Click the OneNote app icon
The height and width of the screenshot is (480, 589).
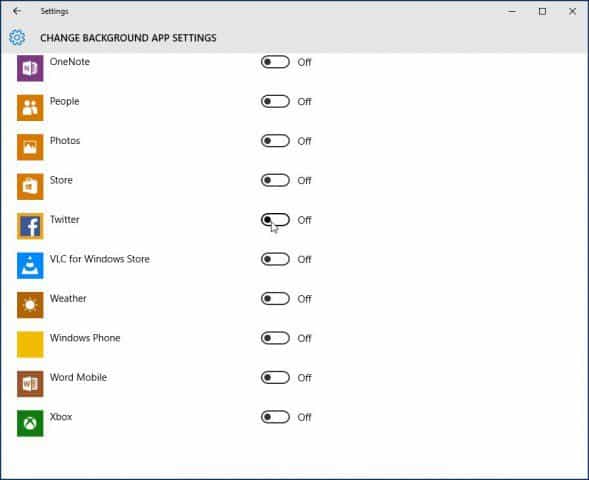[x=30, y=68]
